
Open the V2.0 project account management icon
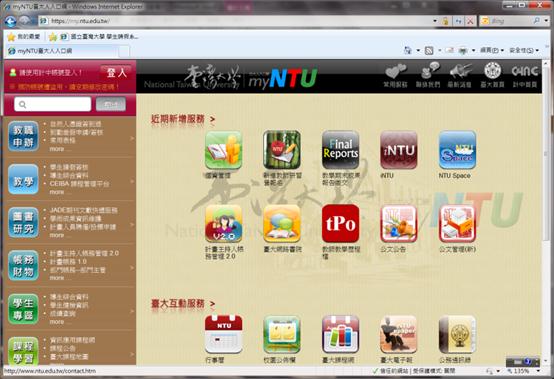(x=223, y=224)
